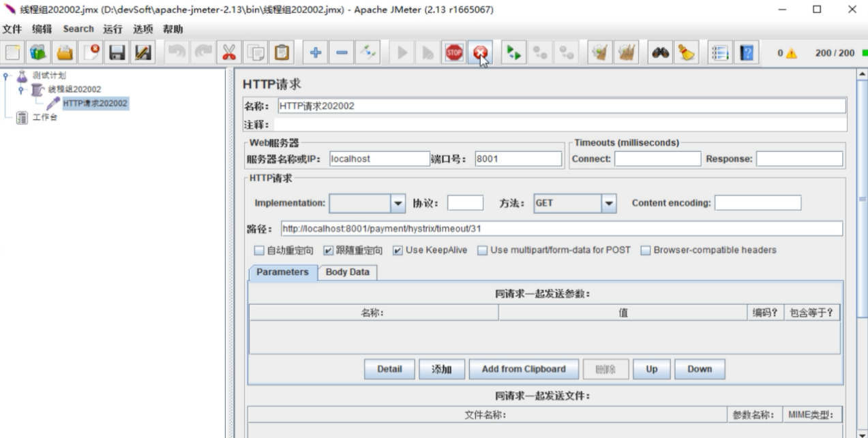Viewport: 868px width, 438px height.
Task: Click the Detail button
Action: pos(389,369)
